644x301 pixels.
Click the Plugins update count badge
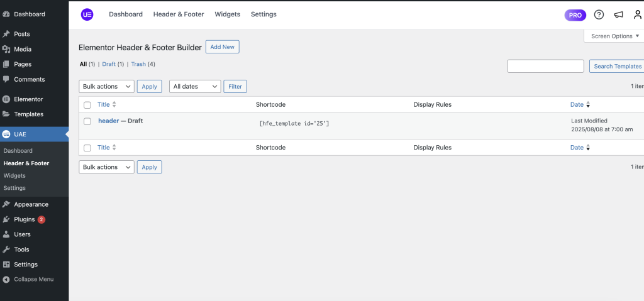click(x=41, y=219)
